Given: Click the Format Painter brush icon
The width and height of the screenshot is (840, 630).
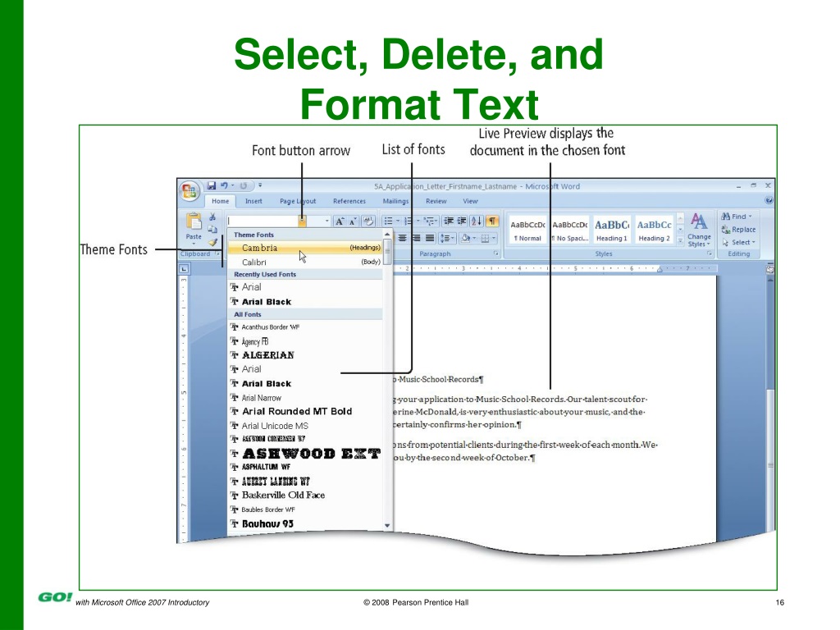Looking at the screenshot, I should point(212,242).
